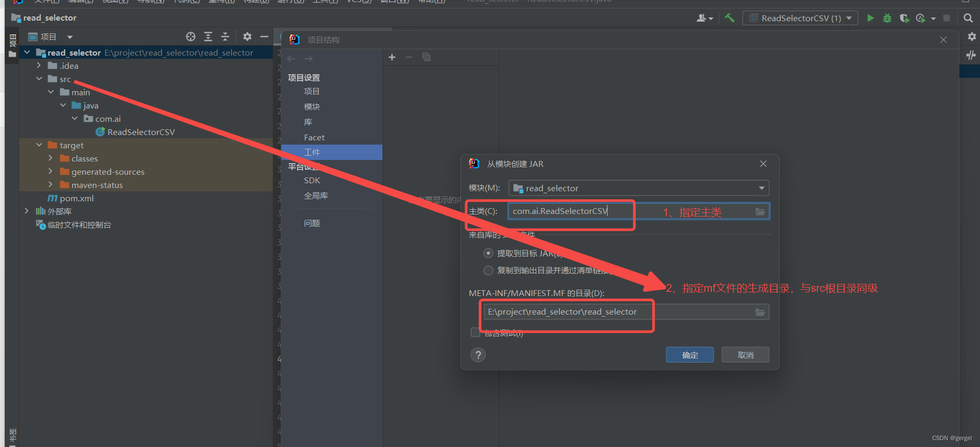This screenshot has width=980, height=447.
Task: Click the 确定 button
Action: (x=690, y=355)
